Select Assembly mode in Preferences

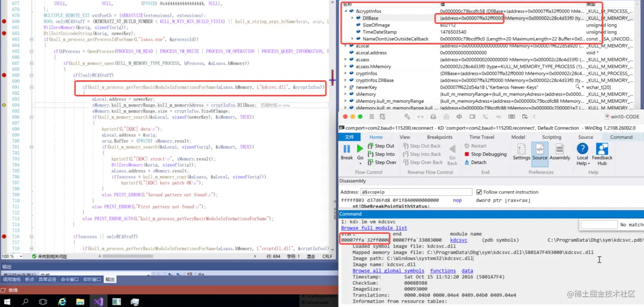pos(560,151)
